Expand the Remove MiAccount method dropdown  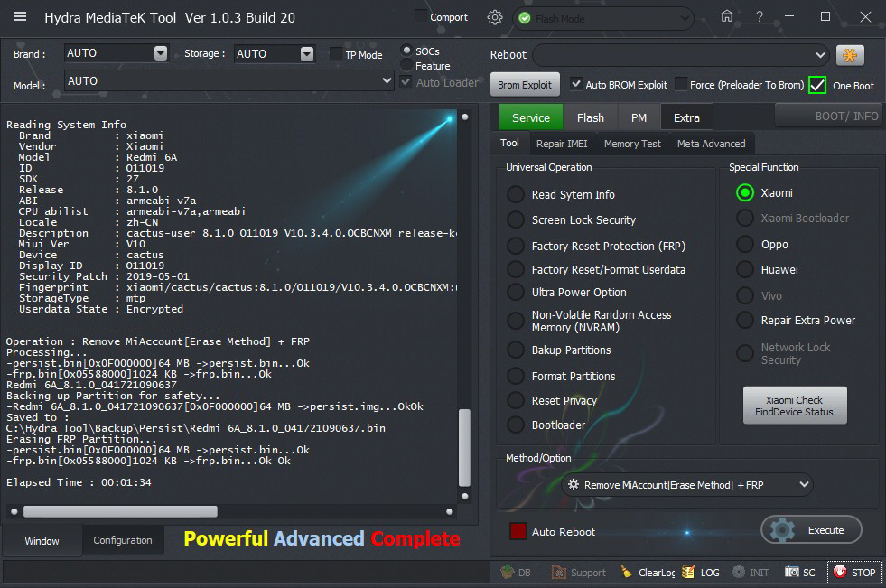[804, 485]
